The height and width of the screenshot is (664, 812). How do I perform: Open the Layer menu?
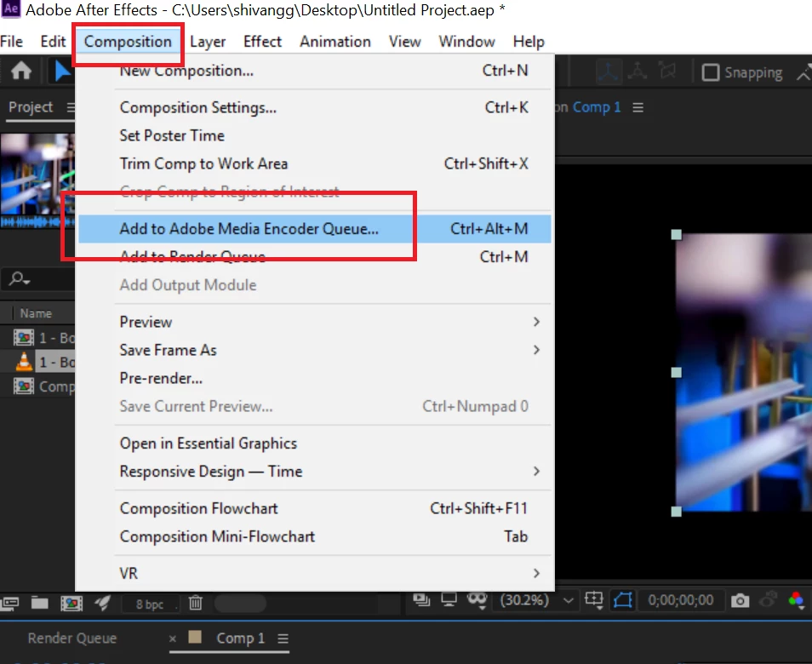(x=208, y=42)
